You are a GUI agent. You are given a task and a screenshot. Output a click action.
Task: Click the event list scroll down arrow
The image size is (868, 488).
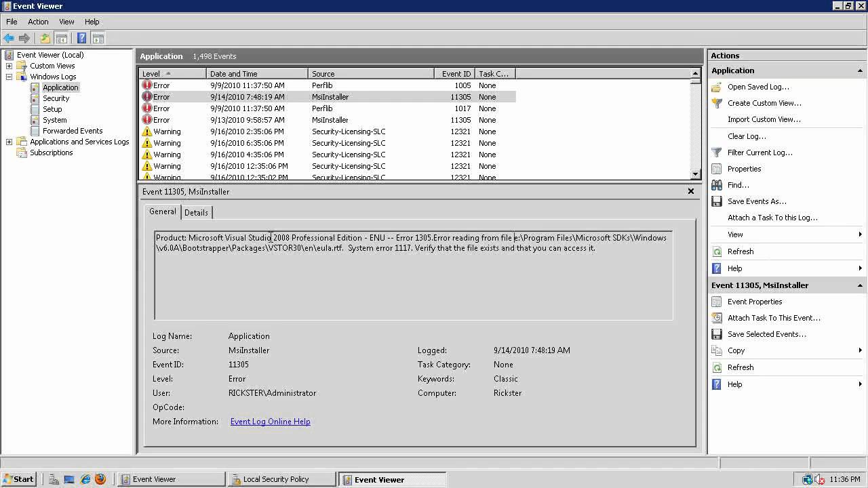coord(695,174)
